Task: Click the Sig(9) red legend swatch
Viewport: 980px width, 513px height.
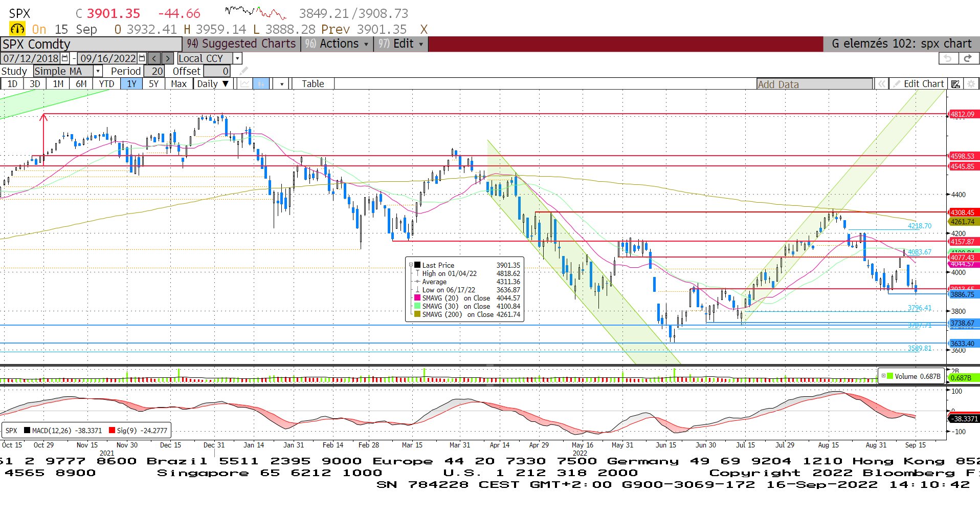Action: pyautogui.click(x=112, y=431)
